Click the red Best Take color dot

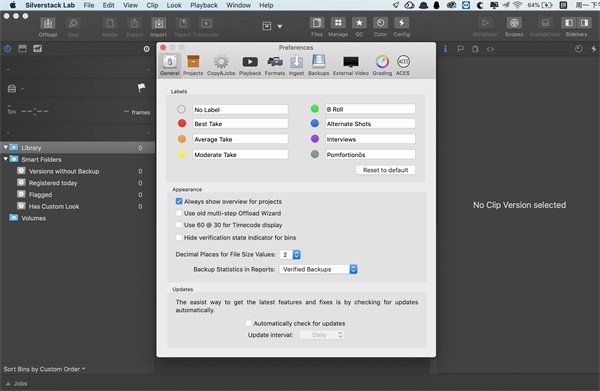pyautogui.click(x=182, y=123)
